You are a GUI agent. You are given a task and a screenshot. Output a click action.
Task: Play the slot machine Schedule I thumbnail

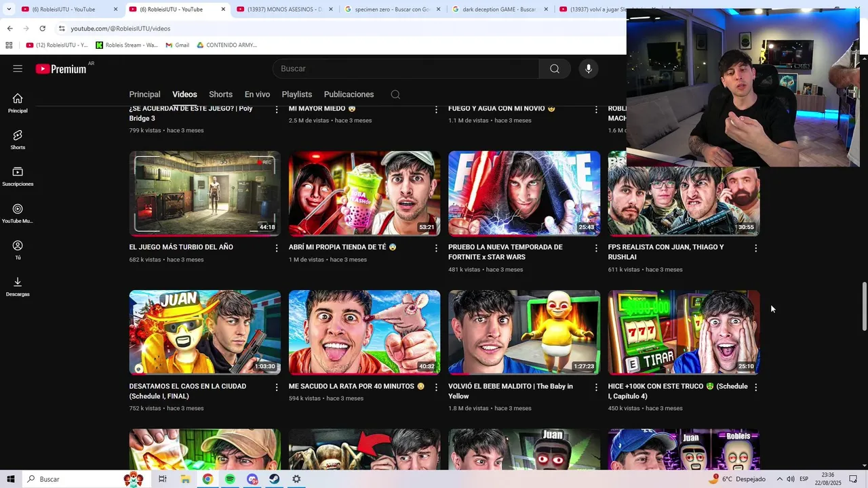point(684,332)
